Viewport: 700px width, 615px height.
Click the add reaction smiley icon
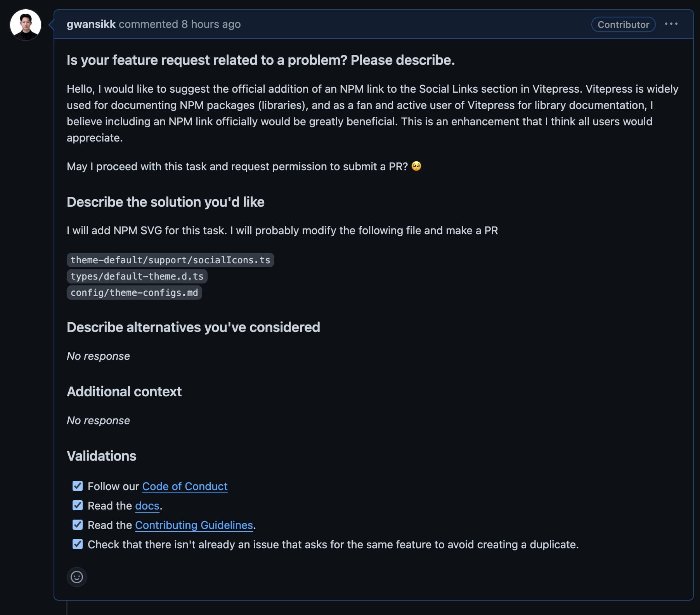pos(77,577)
